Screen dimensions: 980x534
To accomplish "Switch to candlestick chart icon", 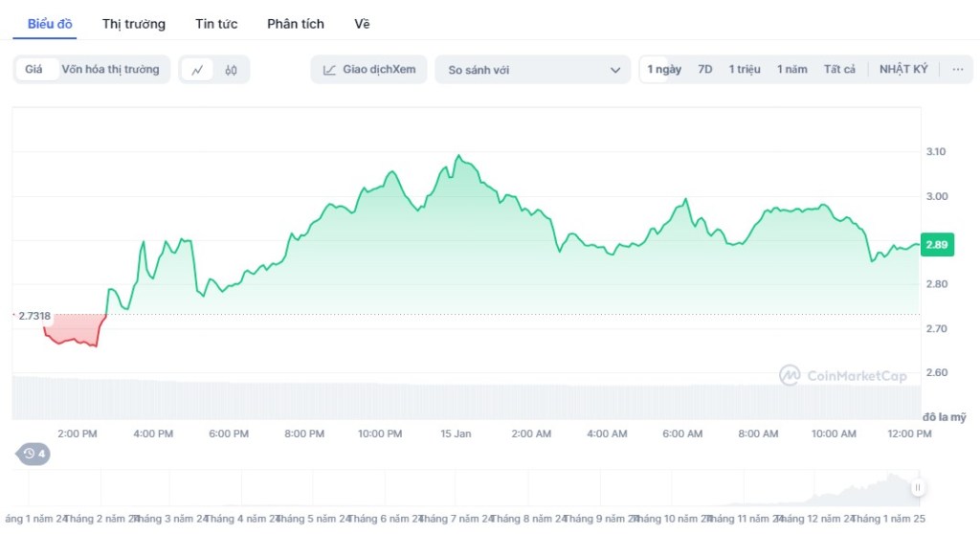I will pos(231,70).
